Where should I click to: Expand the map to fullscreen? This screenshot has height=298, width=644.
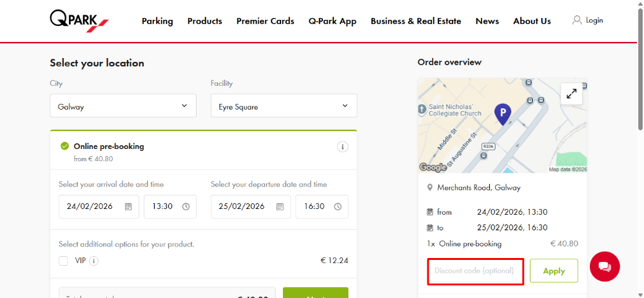tap(571, 94)
